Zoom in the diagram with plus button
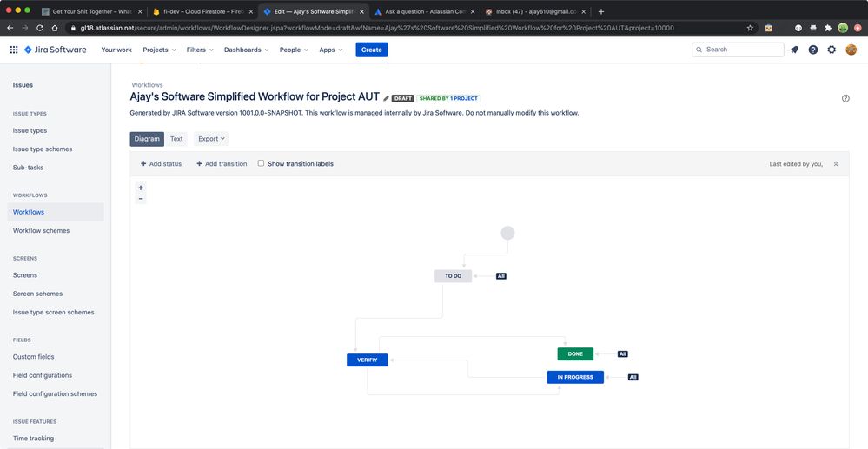Image resolution: width=868 pixels, height=449 pixels. coord(141,188)
